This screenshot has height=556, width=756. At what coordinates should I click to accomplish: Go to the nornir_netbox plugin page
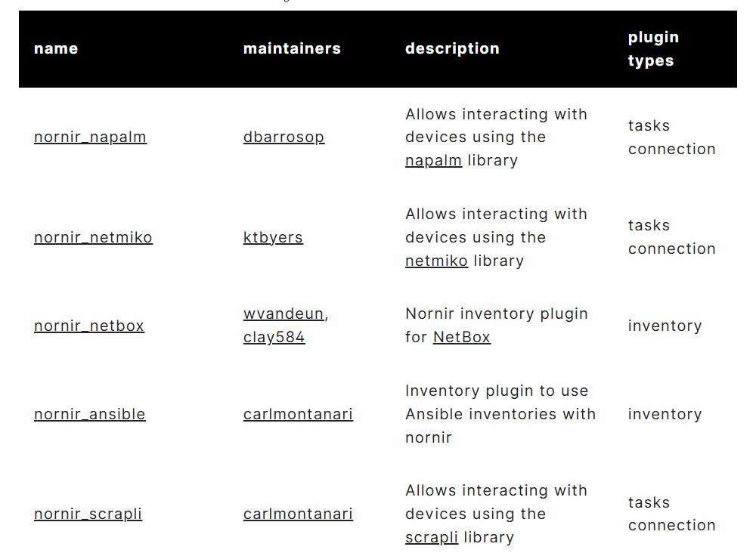pos(88,326)
